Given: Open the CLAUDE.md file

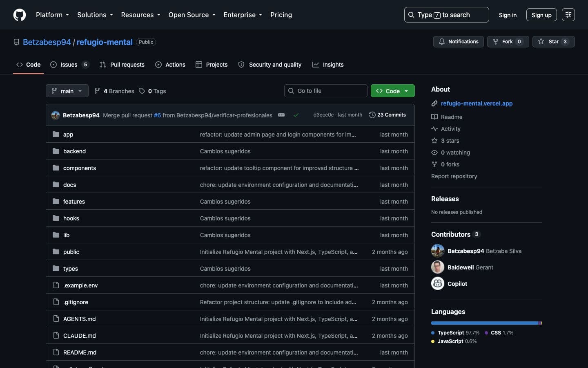Looking at the screenshot, I should point(80,336).
